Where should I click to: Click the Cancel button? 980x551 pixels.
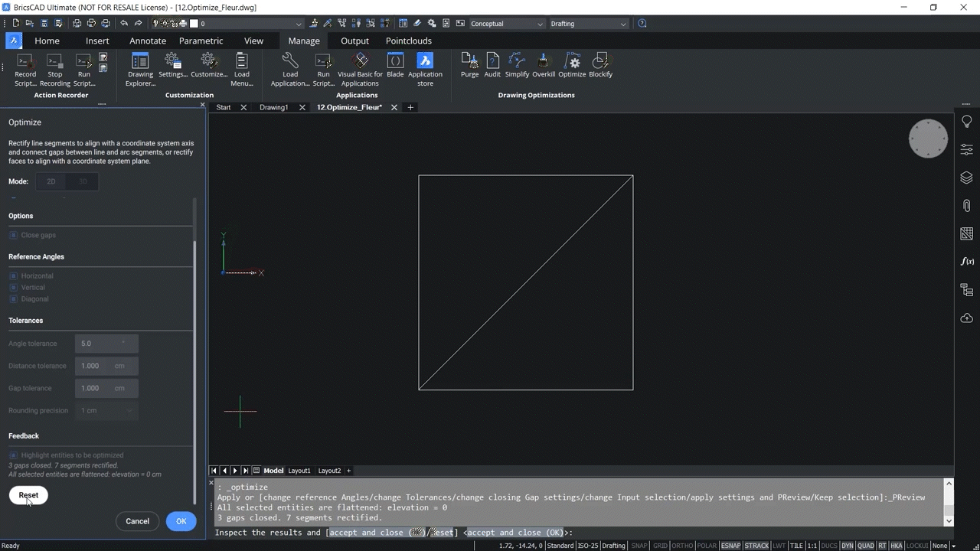coord(137,521)
